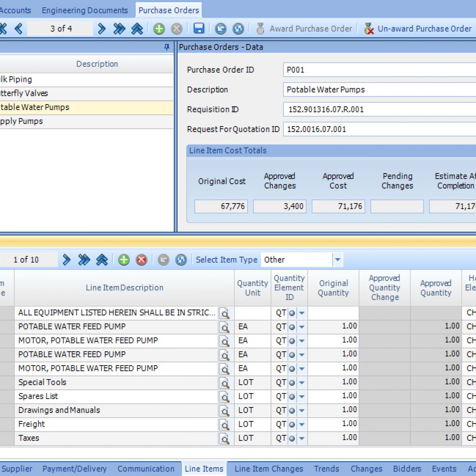Open description lookup for Freight row
Viewport: 476px width, 476px height.
point(224,425)
